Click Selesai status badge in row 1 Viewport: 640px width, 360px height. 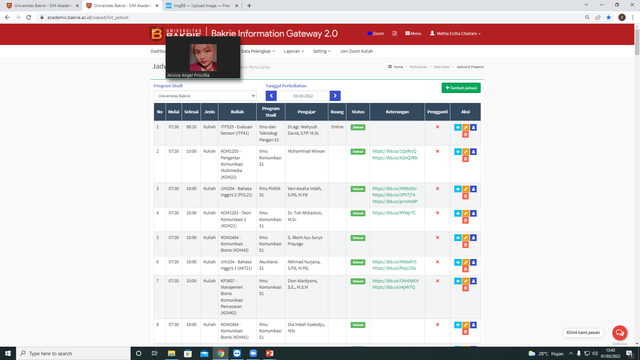(358, 127)
